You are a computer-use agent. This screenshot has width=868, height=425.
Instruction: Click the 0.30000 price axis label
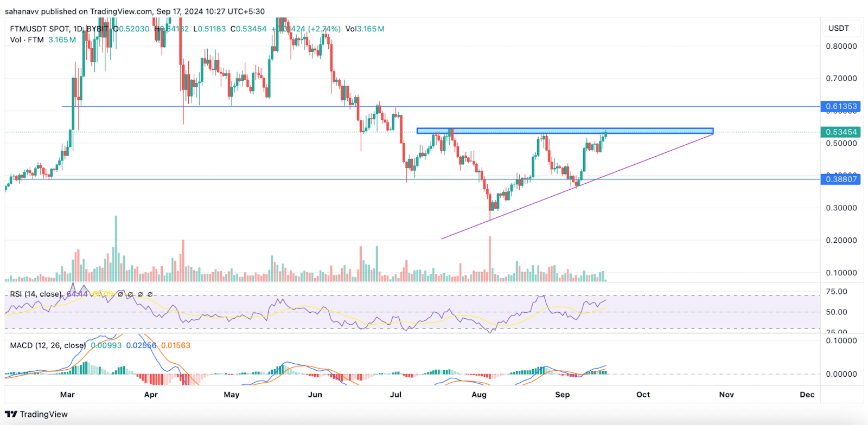click(x=841, y=208)
